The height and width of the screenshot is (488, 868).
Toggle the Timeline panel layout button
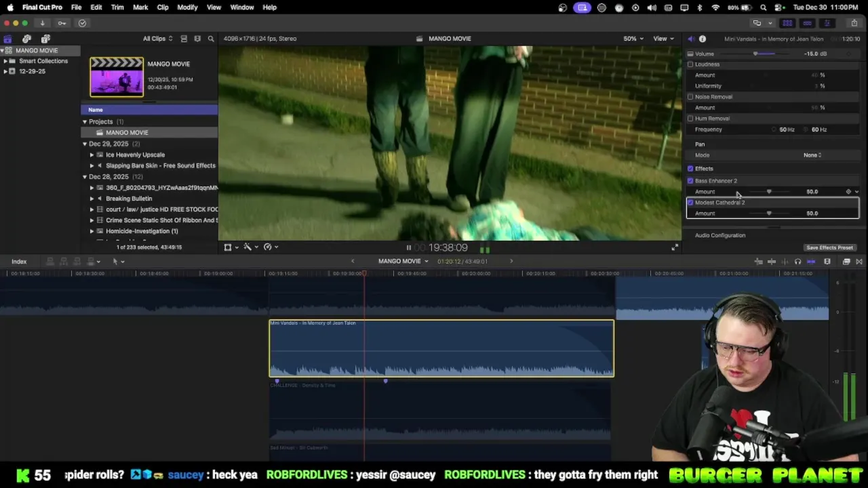(x=807, y=23)
